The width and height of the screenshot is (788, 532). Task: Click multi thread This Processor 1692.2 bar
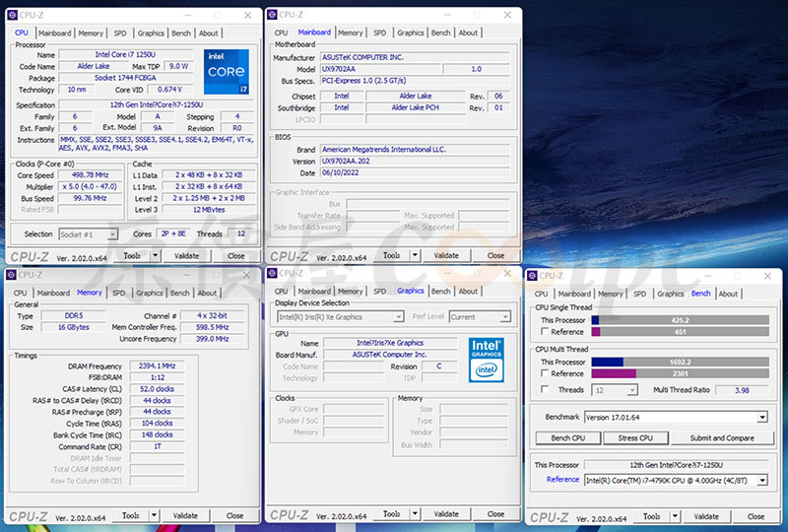(680, 362)
